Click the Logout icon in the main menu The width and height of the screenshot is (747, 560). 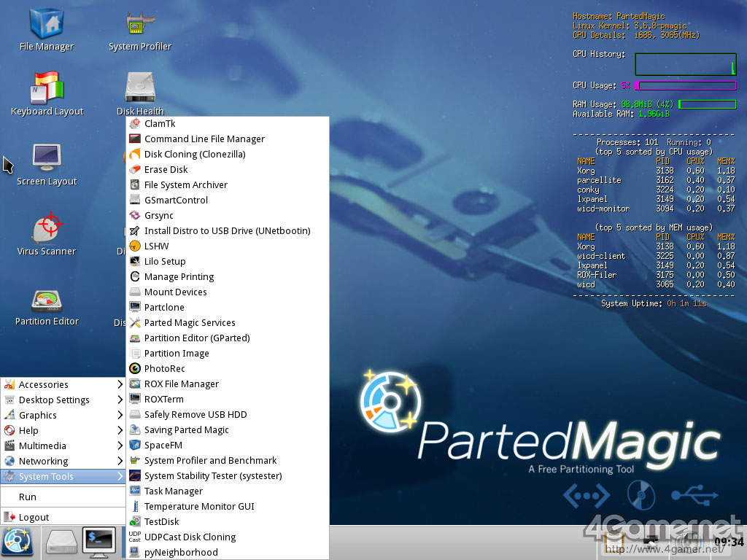coord(9,517)
